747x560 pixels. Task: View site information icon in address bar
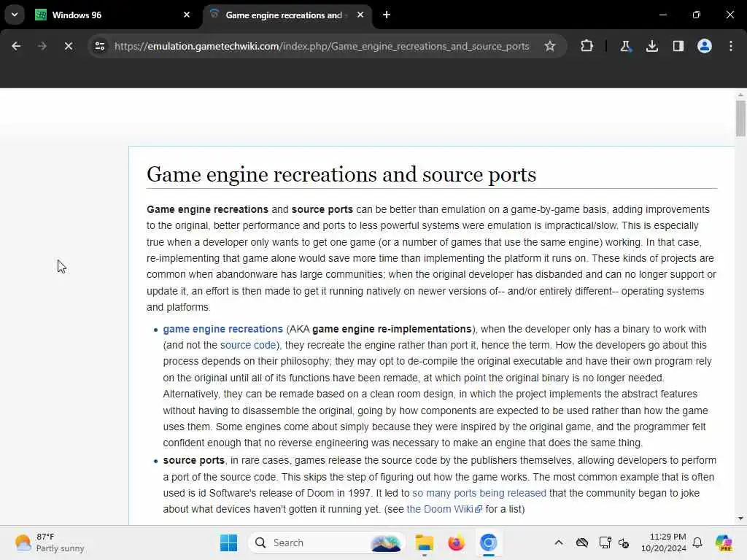(x=99, y=46)
